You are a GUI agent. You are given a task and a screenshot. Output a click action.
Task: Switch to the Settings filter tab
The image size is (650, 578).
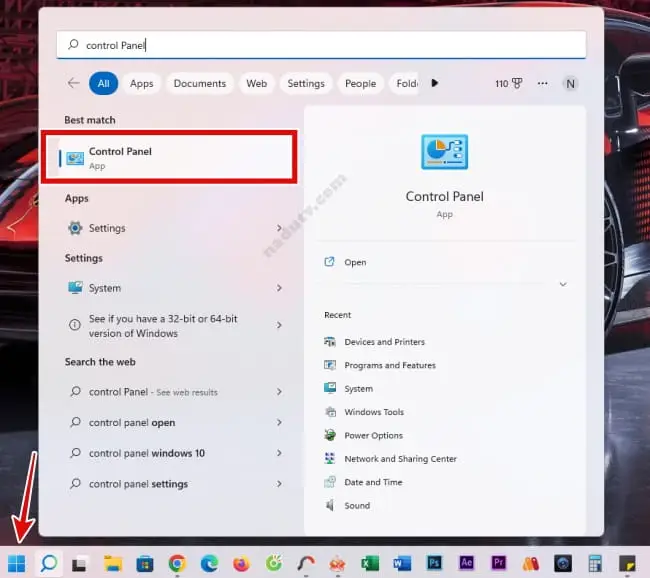(x=306, y=83)
